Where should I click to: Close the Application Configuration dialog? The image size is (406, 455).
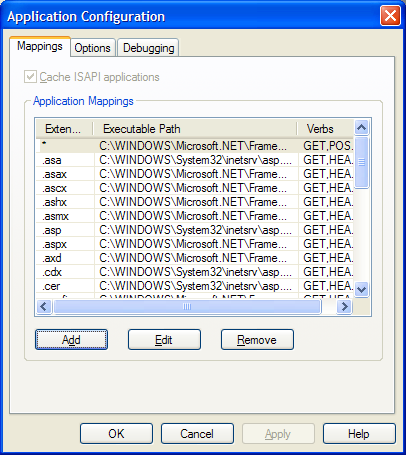pos(390,16)
